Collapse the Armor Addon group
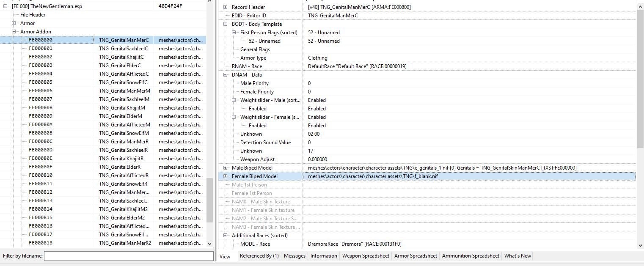Image resolution: width=644 pixels, height=266 pixels. (x=14, y=32)
